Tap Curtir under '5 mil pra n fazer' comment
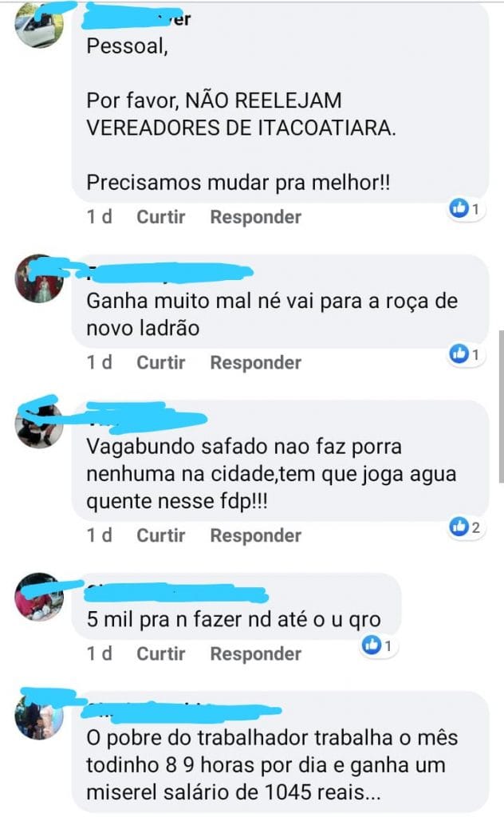Viewport: 504px width, 817px height. click(x=160, y=653)
